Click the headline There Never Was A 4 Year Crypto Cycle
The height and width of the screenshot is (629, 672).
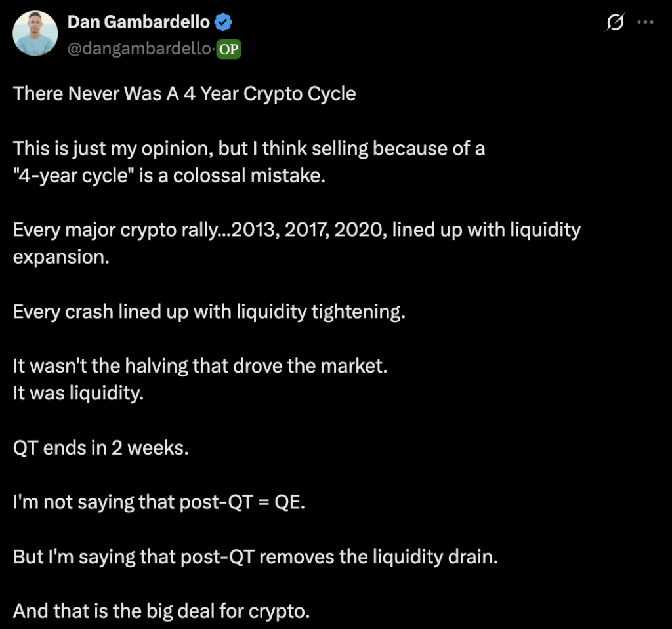184,94
